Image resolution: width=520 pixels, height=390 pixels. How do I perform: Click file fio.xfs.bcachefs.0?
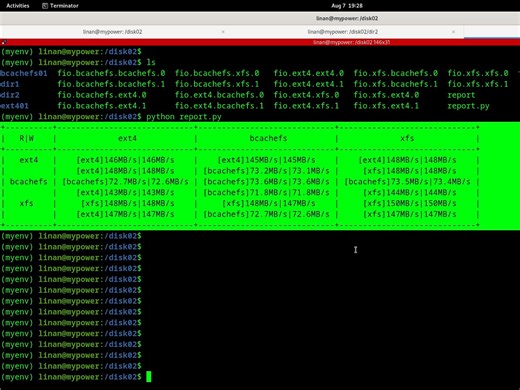click(x=396, y=73)
